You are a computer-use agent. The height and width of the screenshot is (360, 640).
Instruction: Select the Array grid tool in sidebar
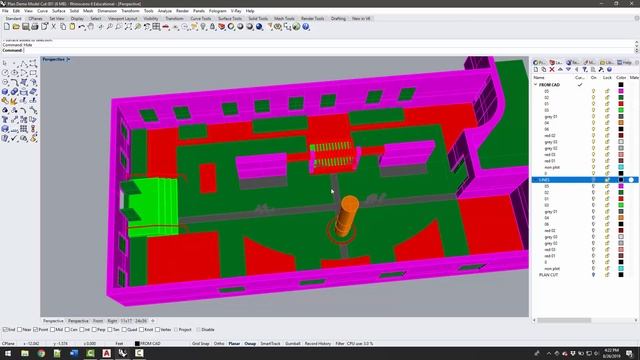click(24, 129)
